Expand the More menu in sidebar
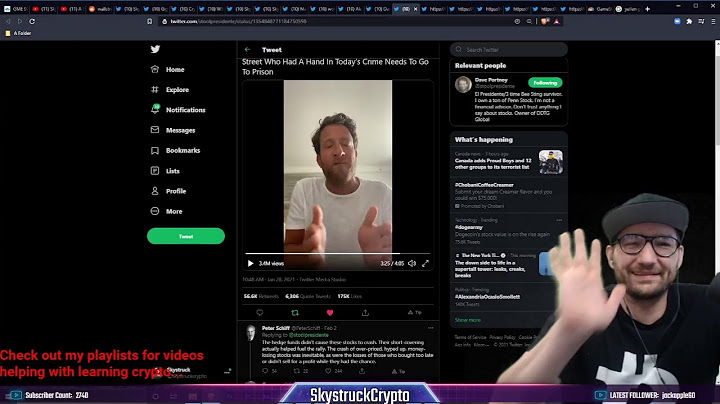 (167, 211)
